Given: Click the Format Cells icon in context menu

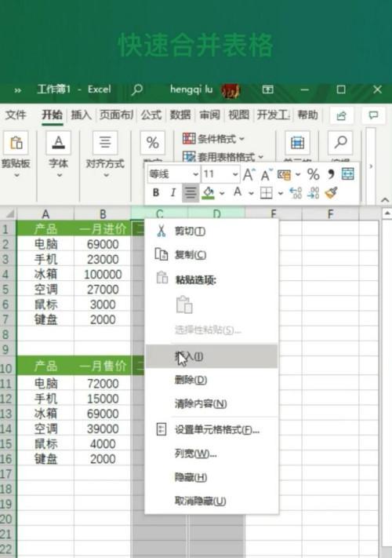Looking at the screenshot, I should (x=162, y=429).
